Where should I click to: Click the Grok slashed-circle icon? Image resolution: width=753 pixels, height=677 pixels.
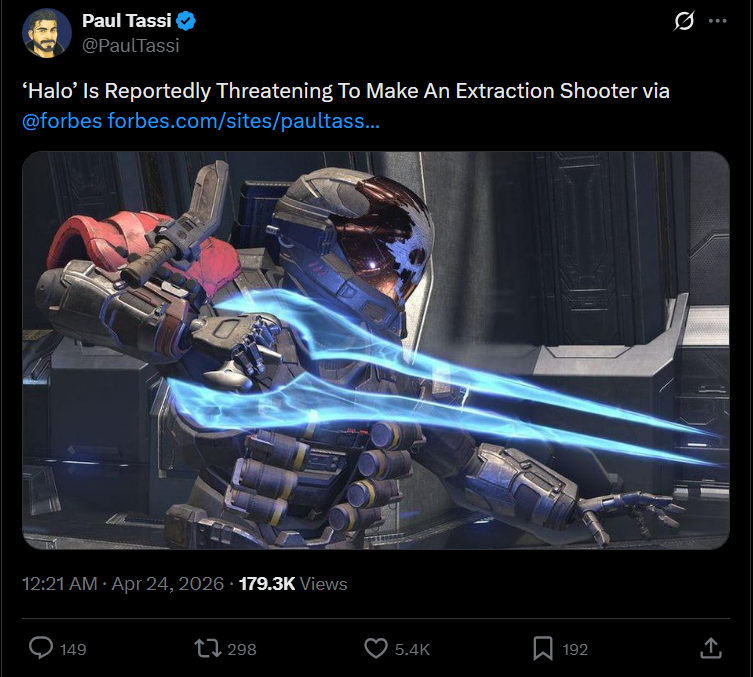(x=684, y=21)
